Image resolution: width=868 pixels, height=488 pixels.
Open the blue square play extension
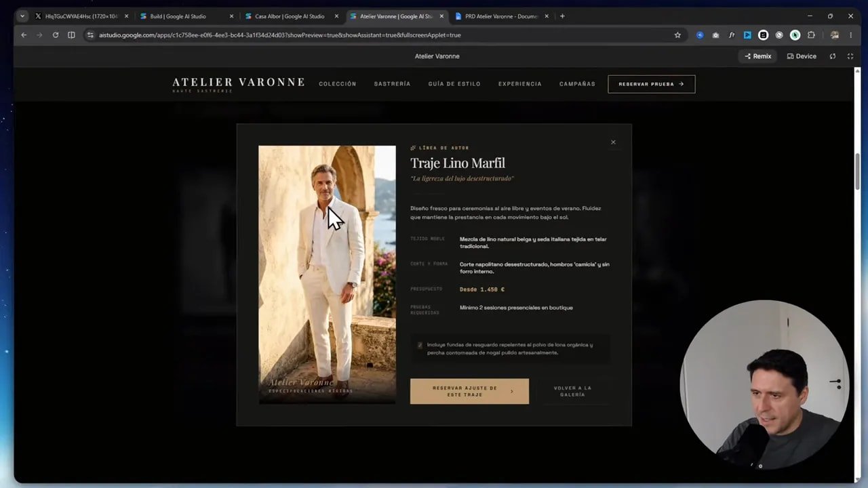[747, 35]
